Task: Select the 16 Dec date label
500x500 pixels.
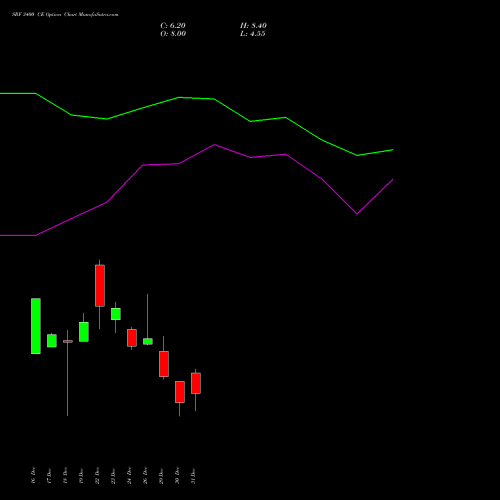Action: tap(33, 476)
